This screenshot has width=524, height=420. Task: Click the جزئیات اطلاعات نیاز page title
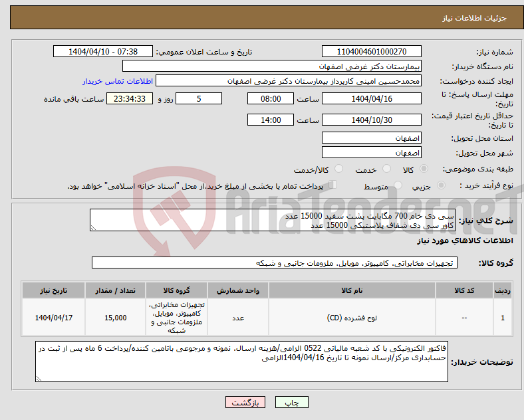[474, 18]
